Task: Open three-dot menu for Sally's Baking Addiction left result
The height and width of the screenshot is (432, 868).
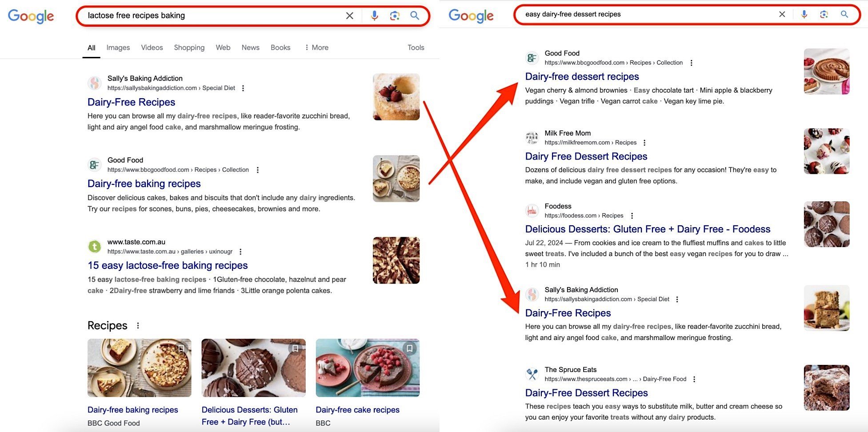Action: pos(243,88)
